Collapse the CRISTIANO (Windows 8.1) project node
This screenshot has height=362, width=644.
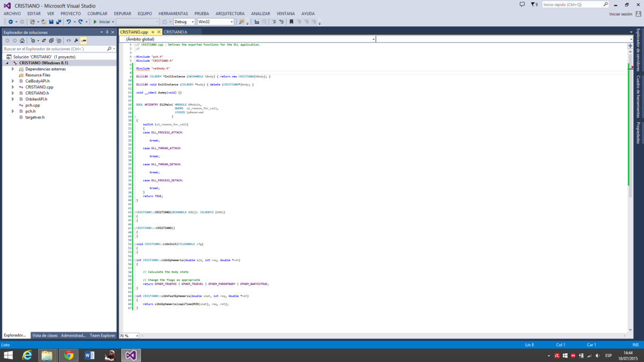pyautogui.click(x=7, y=63)
